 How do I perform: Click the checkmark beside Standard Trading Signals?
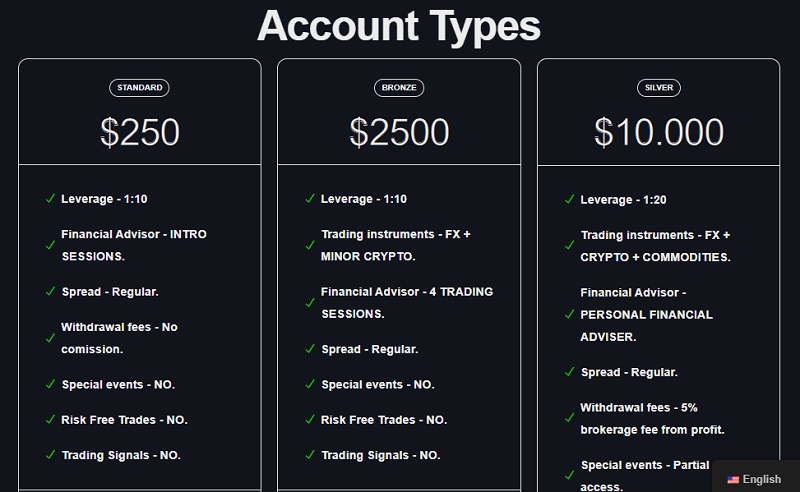click(x=50, y=455)
